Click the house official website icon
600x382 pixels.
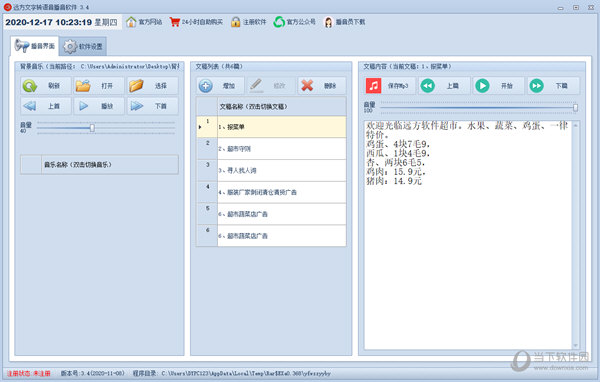pyautogui.click(x=131, y=22)
